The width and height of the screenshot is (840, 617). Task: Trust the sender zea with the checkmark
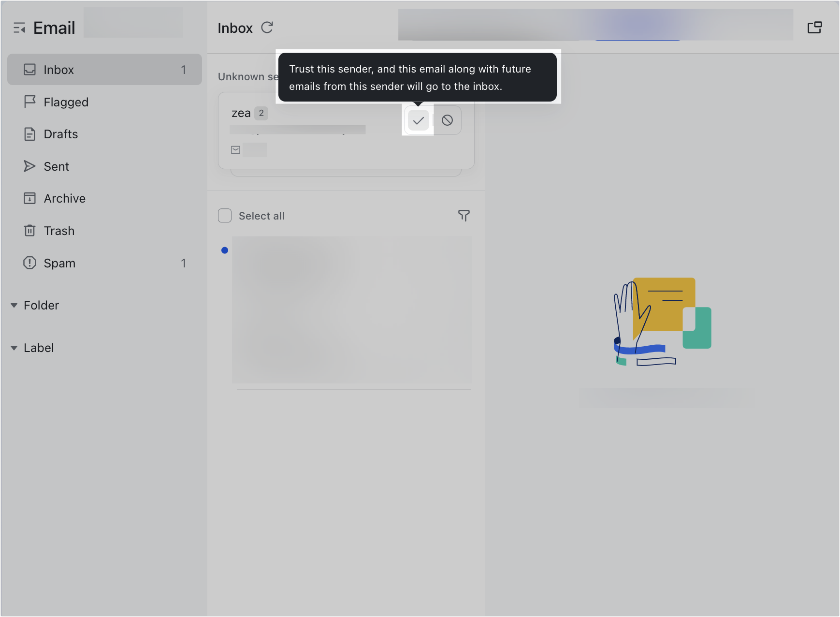click(418, 120)
